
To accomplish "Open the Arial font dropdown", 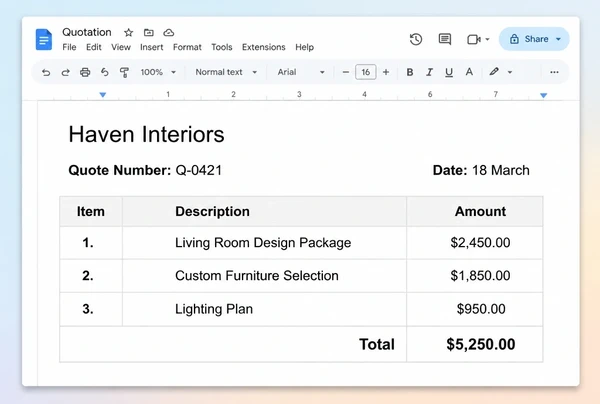I will click(301, 72).
